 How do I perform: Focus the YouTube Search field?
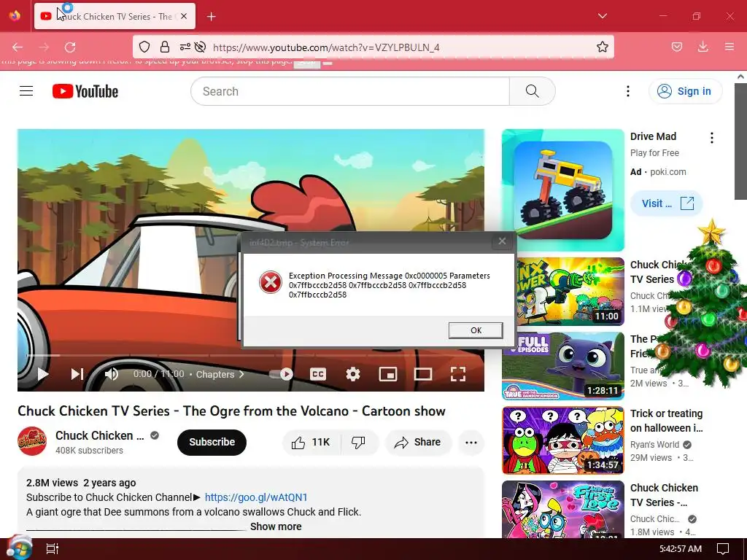(x=350, y=91)
